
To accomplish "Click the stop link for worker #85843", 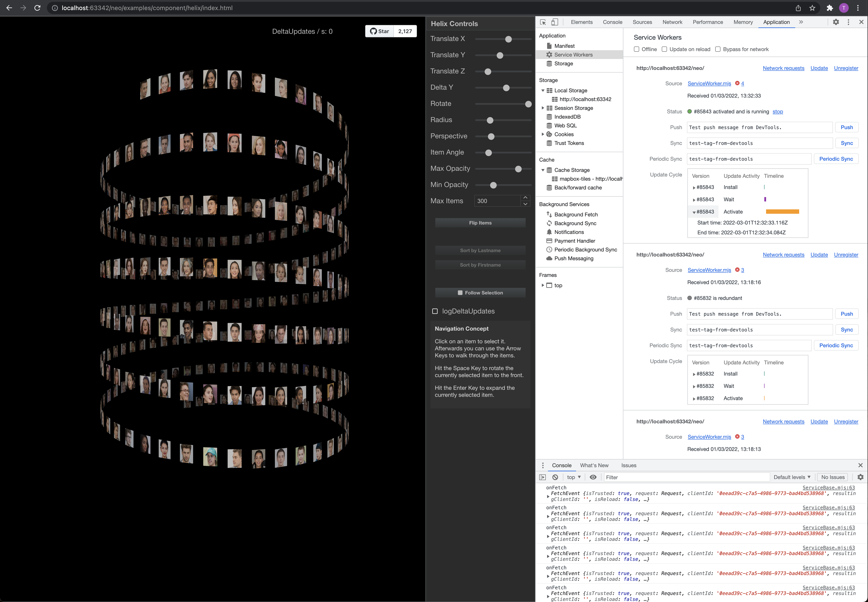I will pos(777,112).
